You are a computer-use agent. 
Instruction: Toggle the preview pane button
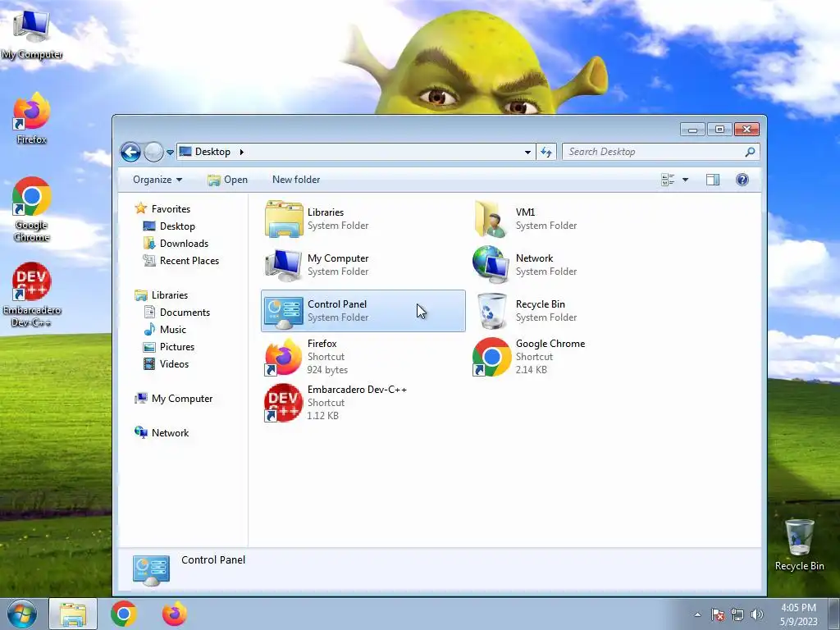(713, 180)
